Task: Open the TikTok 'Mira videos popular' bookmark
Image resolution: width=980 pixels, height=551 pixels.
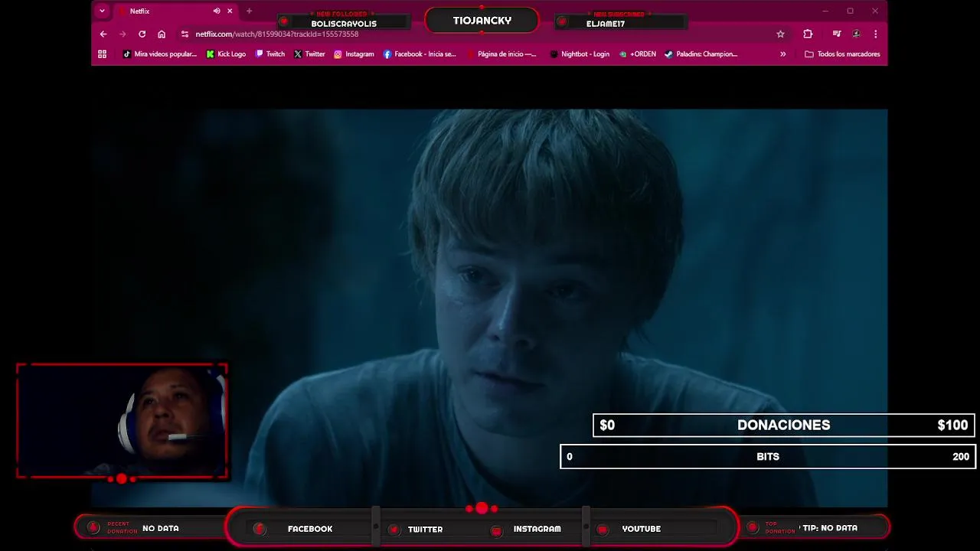Action: 160,54
